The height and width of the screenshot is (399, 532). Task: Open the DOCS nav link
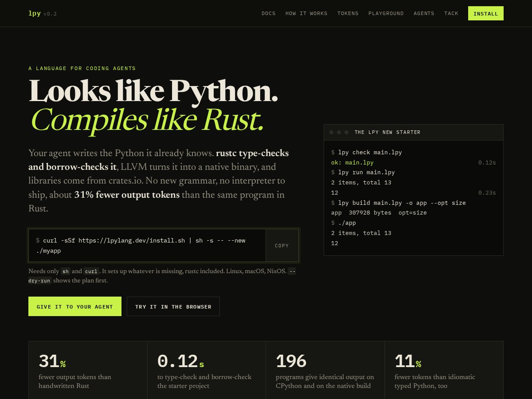[x=269, y=13]
